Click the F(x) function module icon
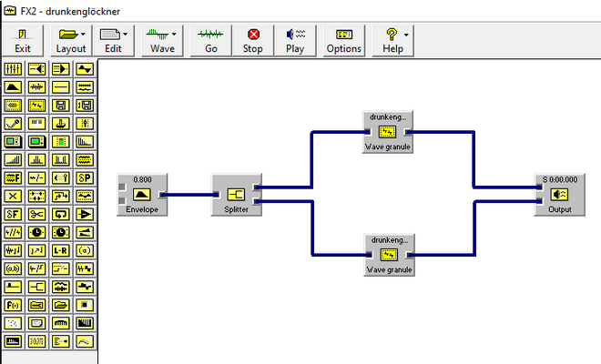The height and width of the screenshot is (364, 601). click(x=13, y=305)
